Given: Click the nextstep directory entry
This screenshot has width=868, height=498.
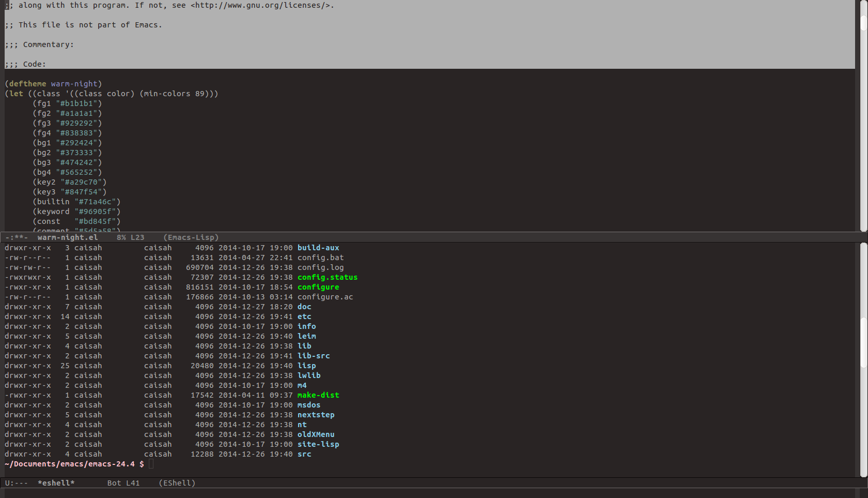Looking at the screenshot, I should [316, 415].
